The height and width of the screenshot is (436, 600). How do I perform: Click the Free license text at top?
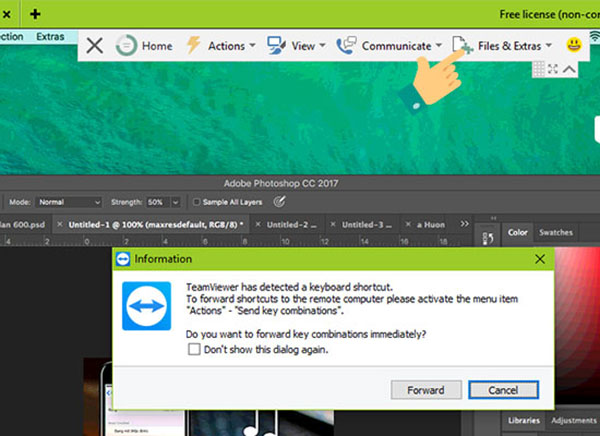[549, 15]
